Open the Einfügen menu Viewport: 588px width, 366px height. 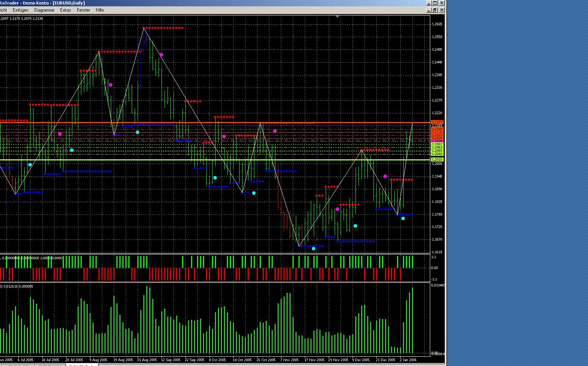coord(21,10)
